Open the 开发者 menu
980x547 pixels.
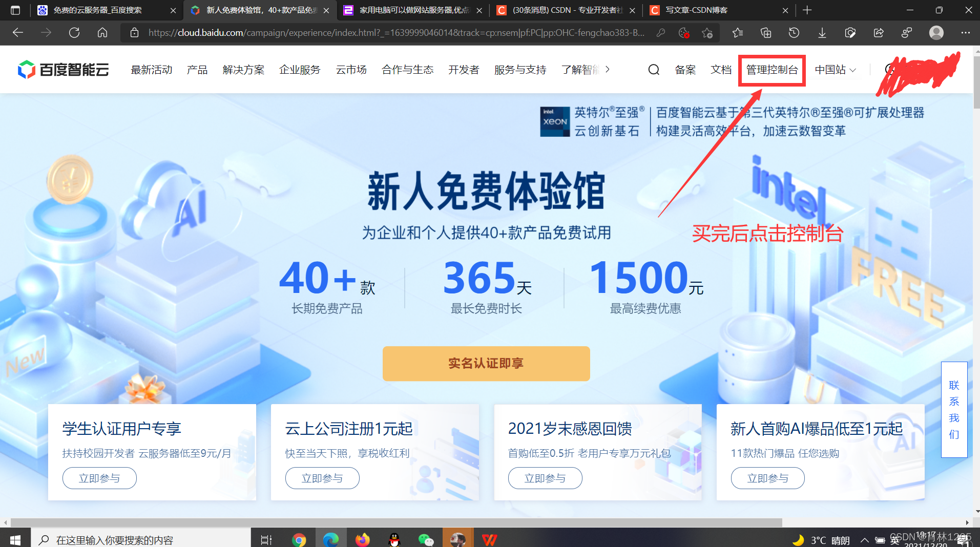pyautogui.click(x=464, y=70)
